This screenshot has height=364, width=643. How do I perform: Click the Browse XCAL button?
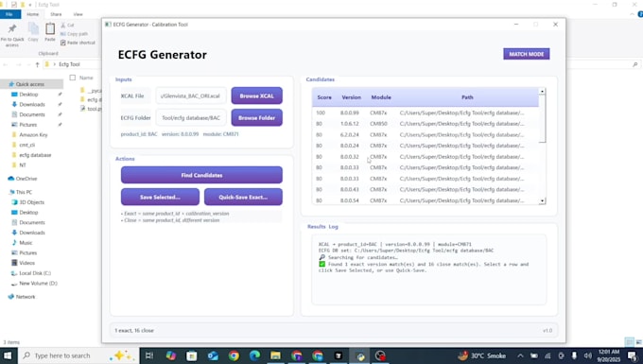(256, 95)
